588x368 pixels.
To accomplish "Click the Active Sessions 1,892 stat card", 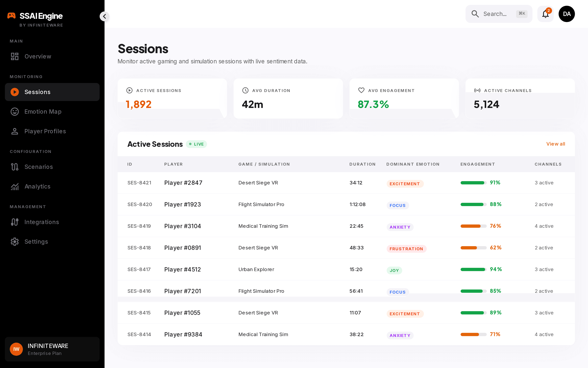I will tap(172, 99).
